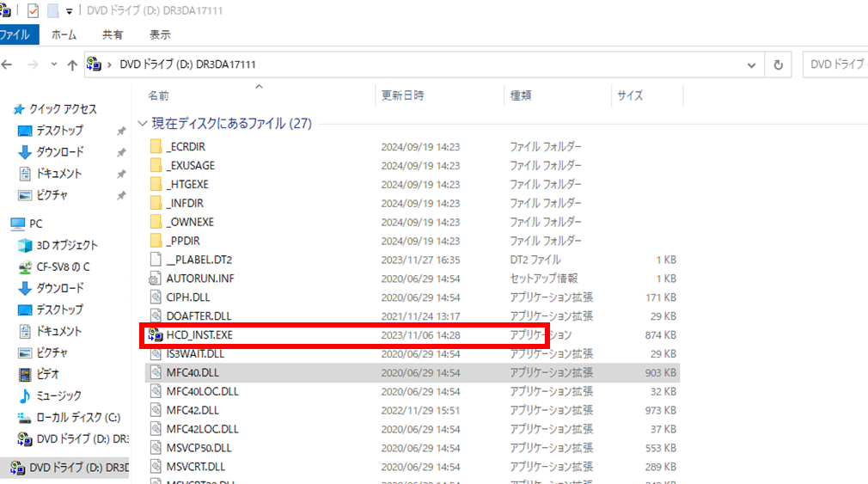Open the 共有 ribbon tab

(x=113, y=35)
